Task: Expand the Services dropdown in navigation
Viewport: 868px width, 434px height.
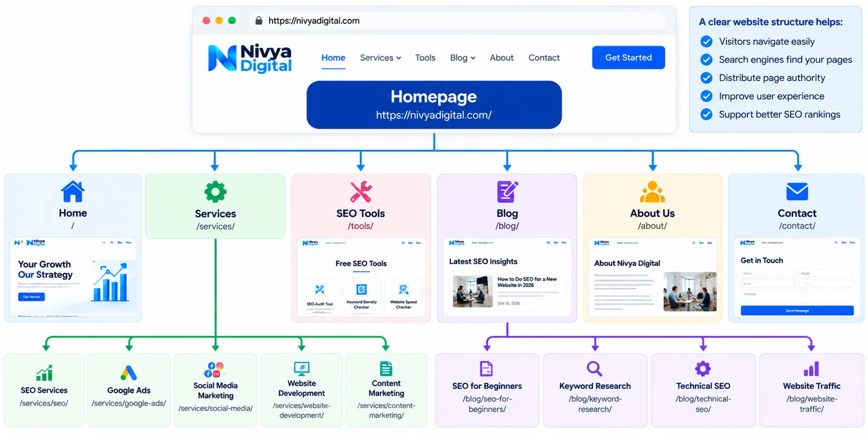Action: [x=381, y=58]
